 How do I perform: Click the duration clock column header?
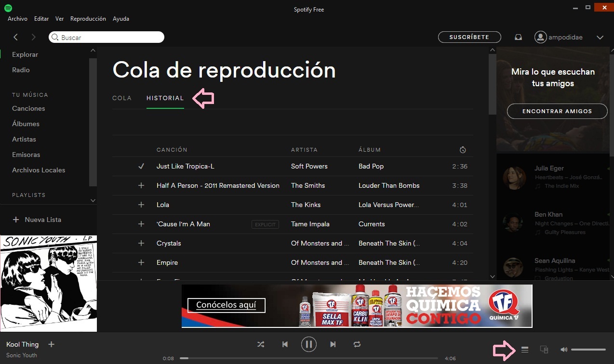tap(463, 150)
